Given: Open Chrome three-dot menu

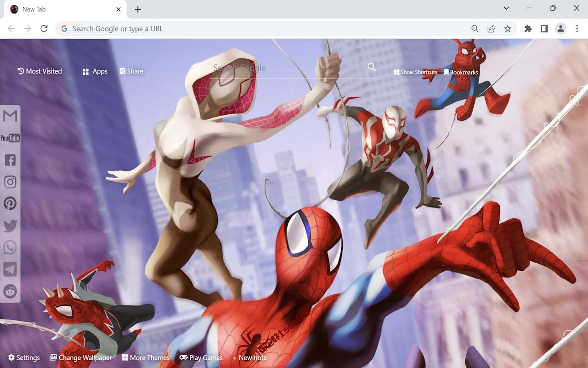Looking at the screenshot, I should click(577, 29).
